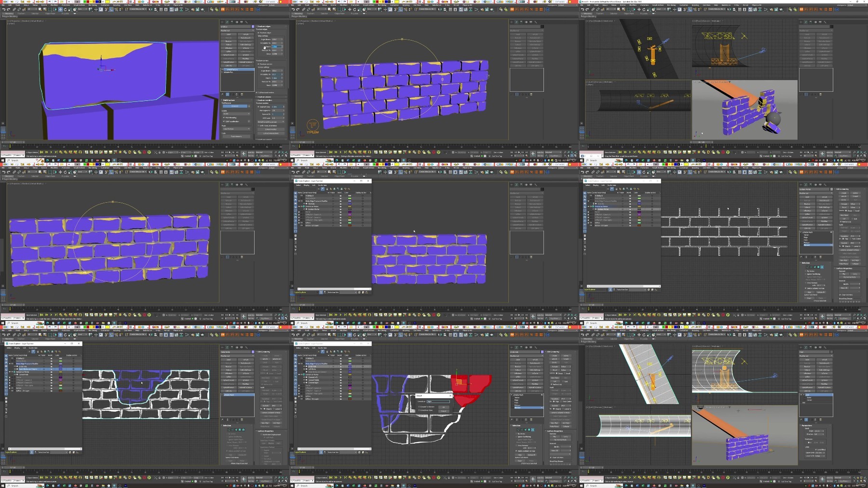Click OK in the Detach dialog

[x=444, y=407]
